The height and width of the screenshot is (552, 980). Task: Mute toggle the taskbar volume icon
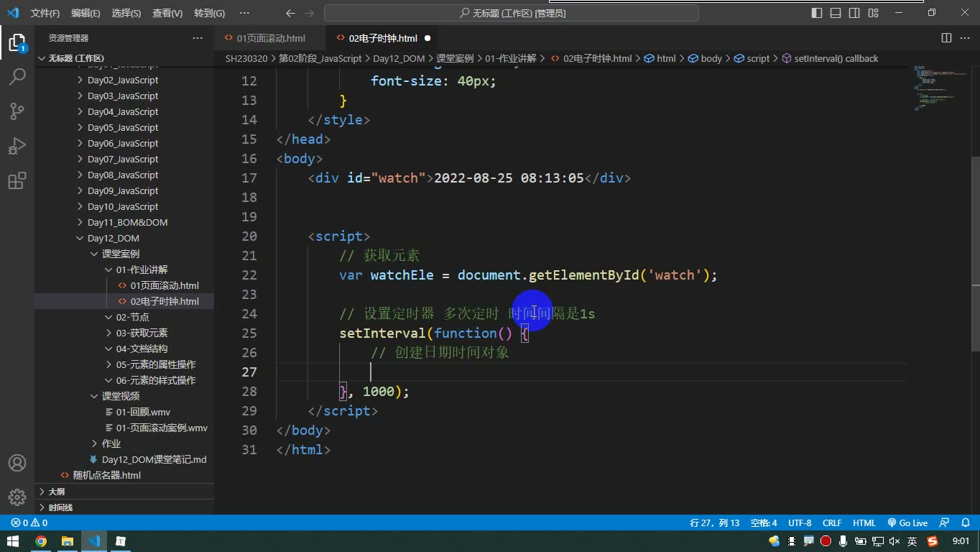click(895, 541)
